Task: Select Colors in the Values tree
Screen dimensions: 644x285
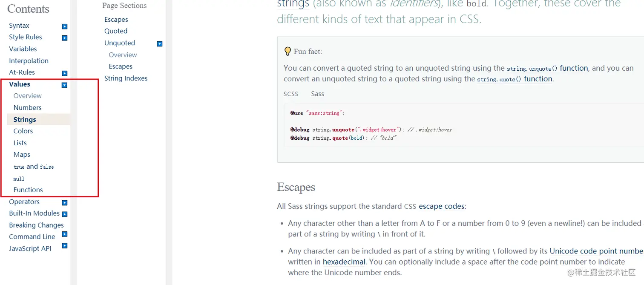Action: pos(23,131)
